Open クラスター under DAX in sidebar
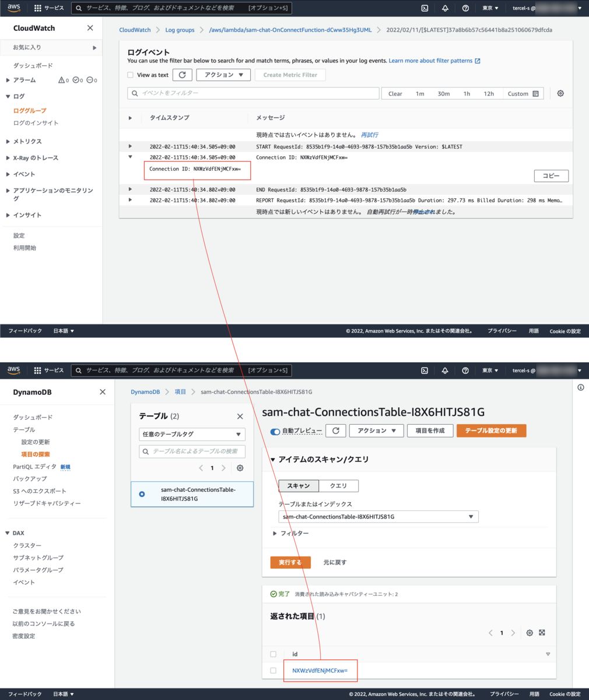The height and width of the screenshot is (700, 589). pyautogui.click(x=27, y=545)
